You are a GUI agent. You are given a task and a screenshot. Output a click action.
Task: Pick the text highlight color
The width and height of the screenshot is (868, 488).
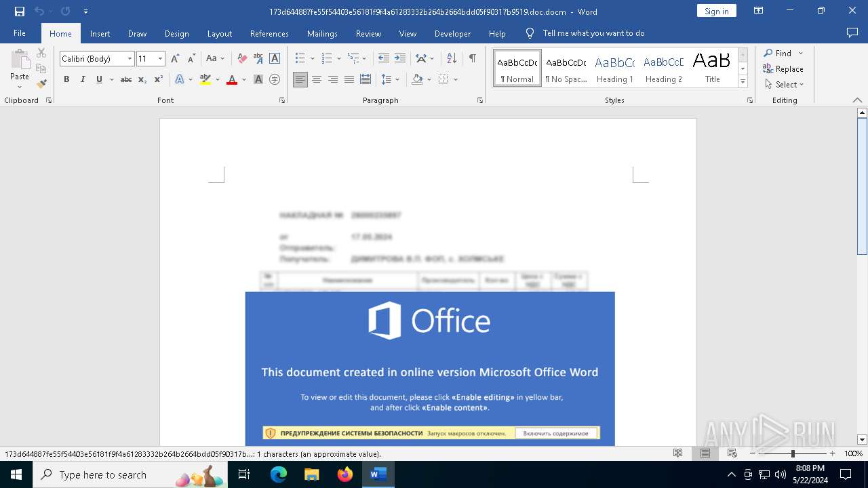coord(205,79)
